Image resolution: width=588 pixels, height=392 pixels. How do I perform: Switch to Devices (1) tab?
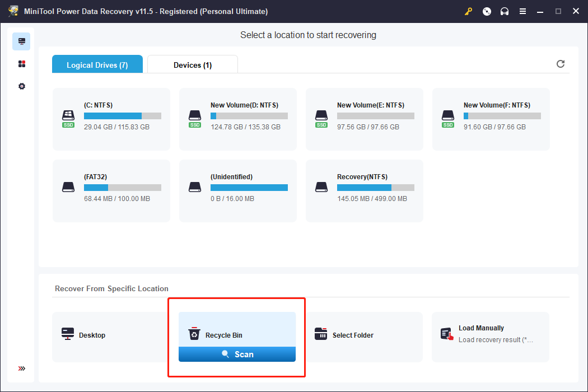[193, 64]
